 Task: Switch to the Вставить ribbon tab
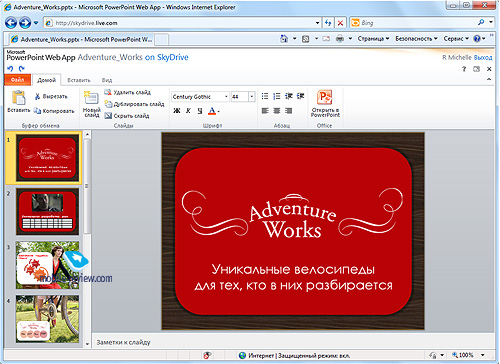(x=79, y=80)
